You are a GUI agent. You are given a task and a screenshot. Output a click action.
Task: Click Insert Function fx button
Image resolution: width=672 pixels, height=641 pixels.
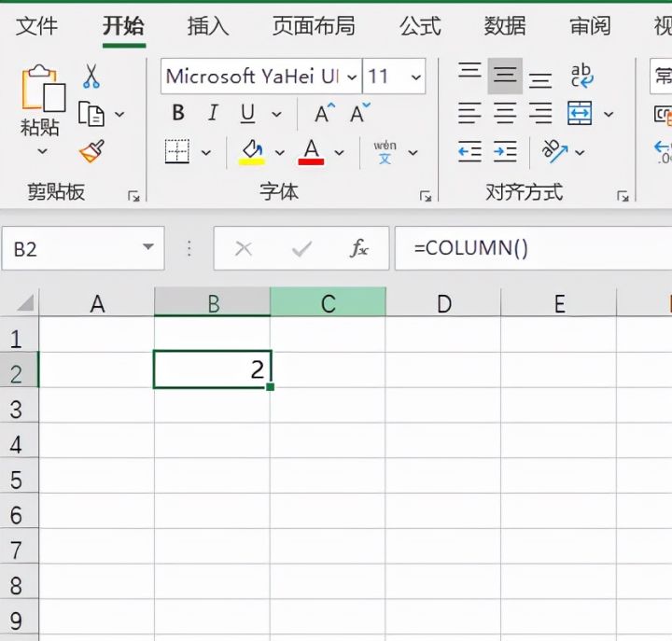(x=359, y=248)
